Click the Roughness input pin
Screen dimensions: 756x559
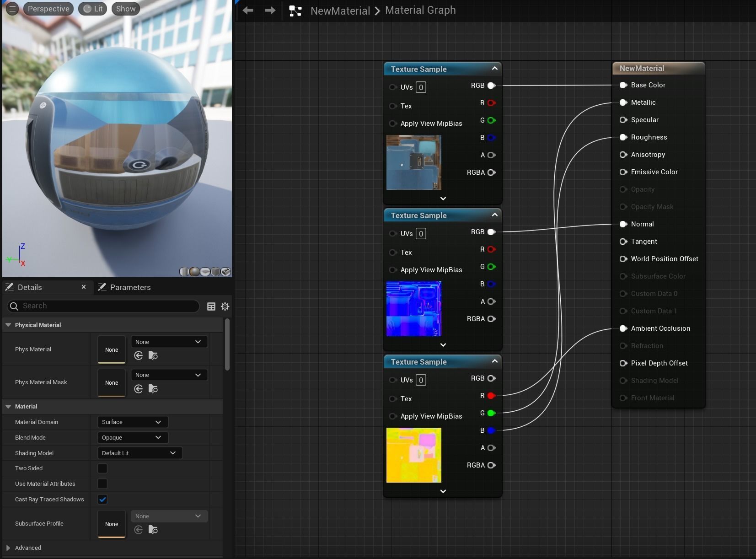coord(623,137)
